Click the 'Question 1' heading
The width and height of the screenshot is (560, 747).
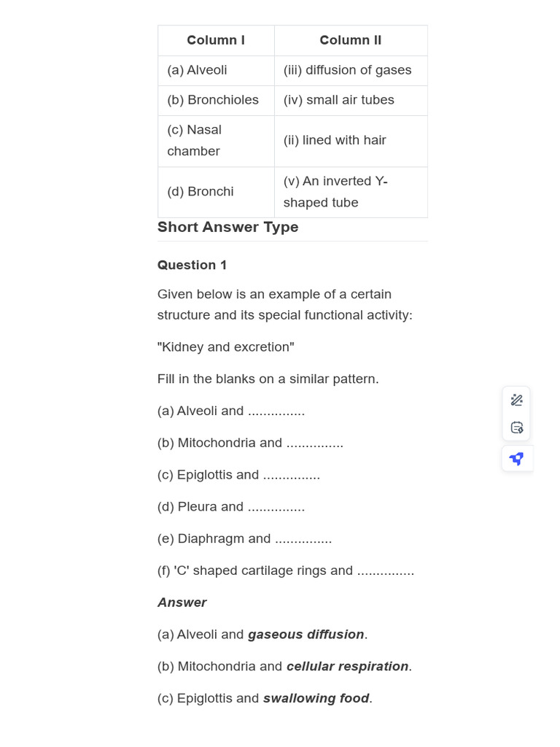point(192,265)
